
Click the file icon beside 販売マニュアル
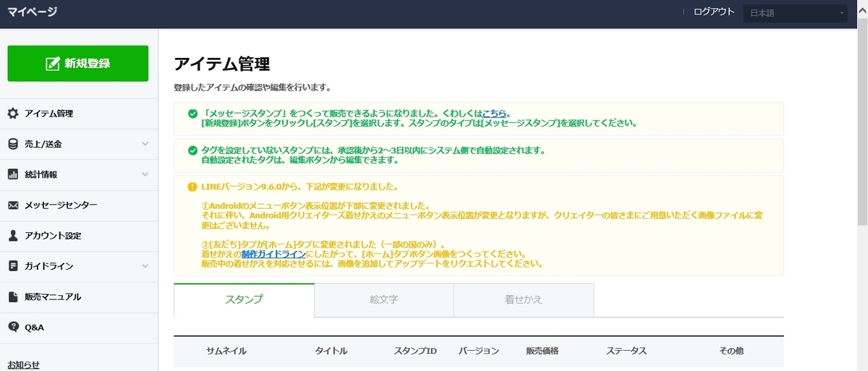point(13,297)
